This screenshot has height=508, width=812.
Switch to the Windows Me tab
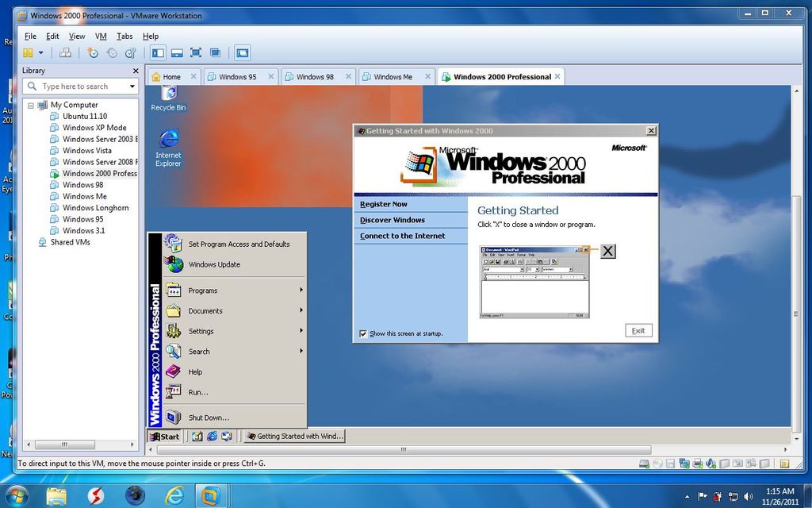[393, 77]
